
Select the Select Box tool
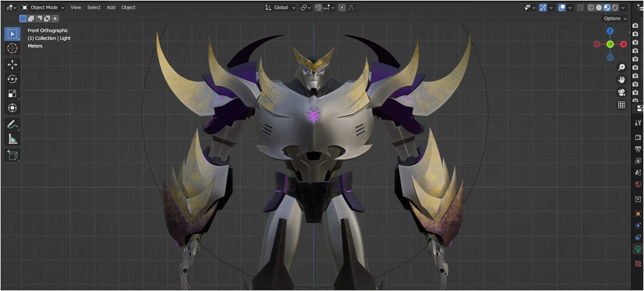click(12, 34)
